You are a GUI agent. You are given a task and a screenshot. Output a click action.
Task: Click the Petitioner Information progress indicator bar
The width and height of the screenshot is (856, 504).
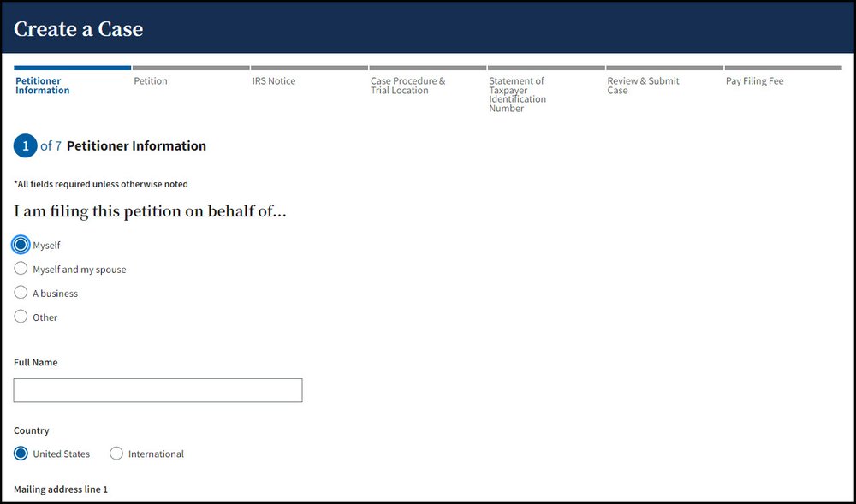(72, 66)
